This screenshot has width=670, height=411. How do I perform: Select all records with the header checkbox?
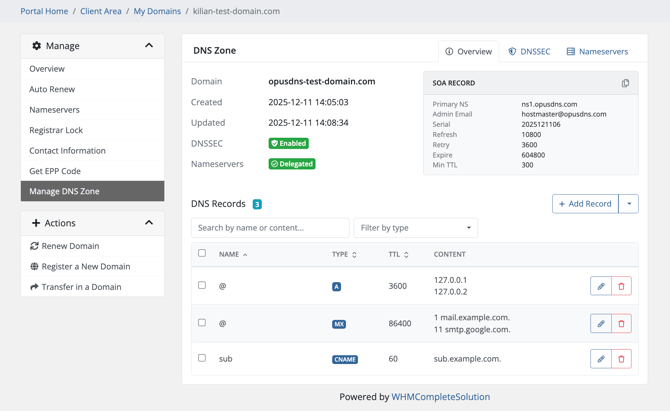pyautogui.click(x=202, y=253)
